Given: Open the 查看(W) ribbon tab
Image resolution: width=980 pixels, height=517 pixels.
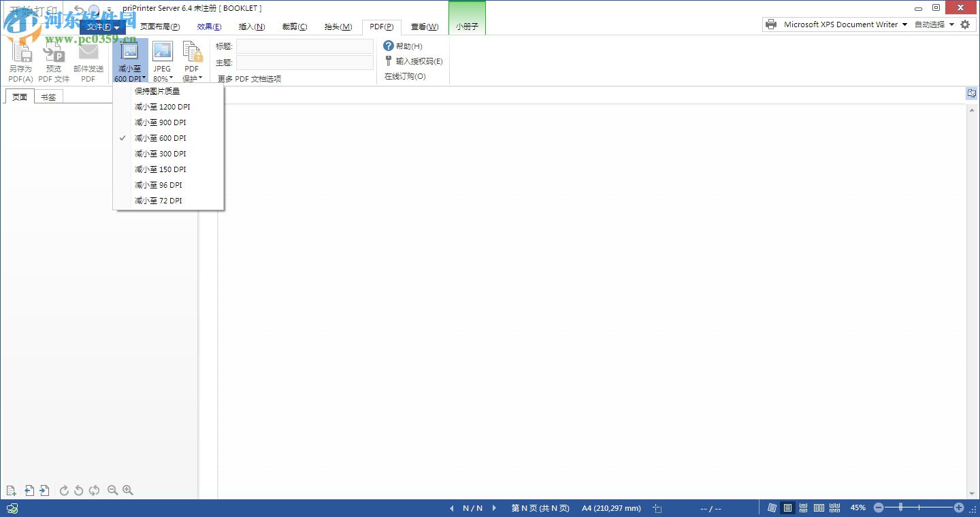Looking at the screenshot, I should coord(424,27).
